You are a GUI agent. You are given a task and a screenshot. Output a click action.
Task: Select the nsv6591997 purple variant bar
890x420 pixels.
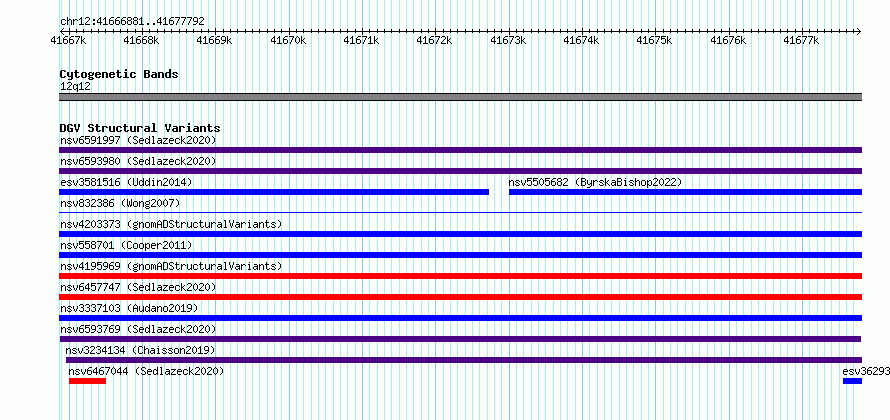tap(460, 150)
